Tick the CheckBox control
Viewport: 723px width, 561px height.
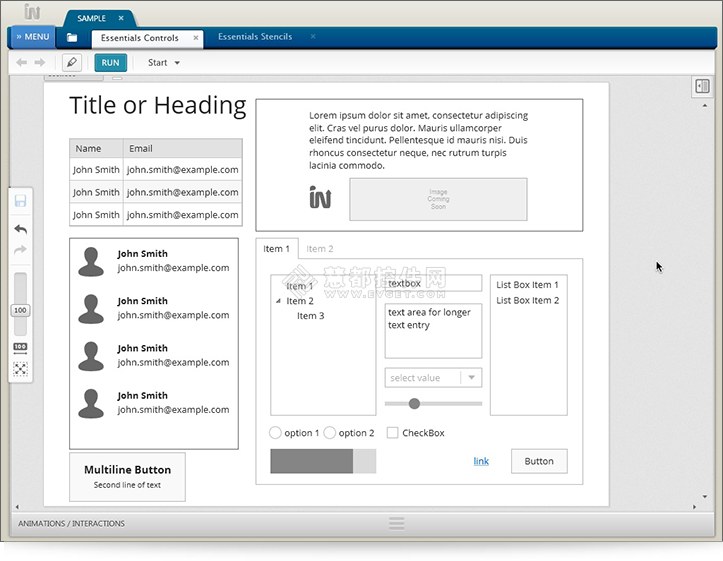(392, 432)
